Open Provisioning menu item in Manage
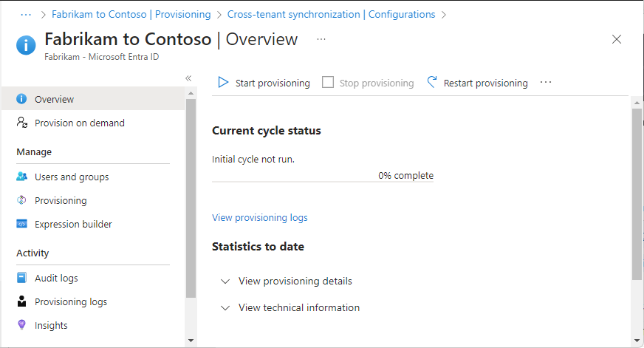 [x=93, y=200]
